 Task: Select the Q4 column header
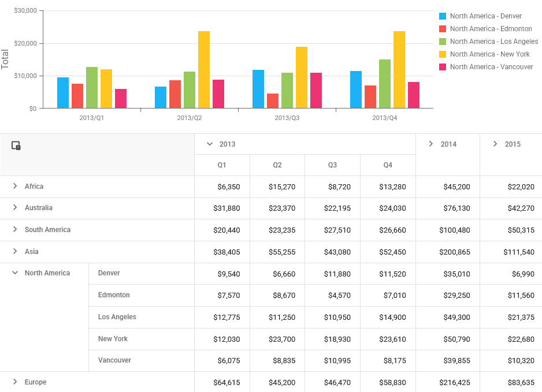click(388, 165)
